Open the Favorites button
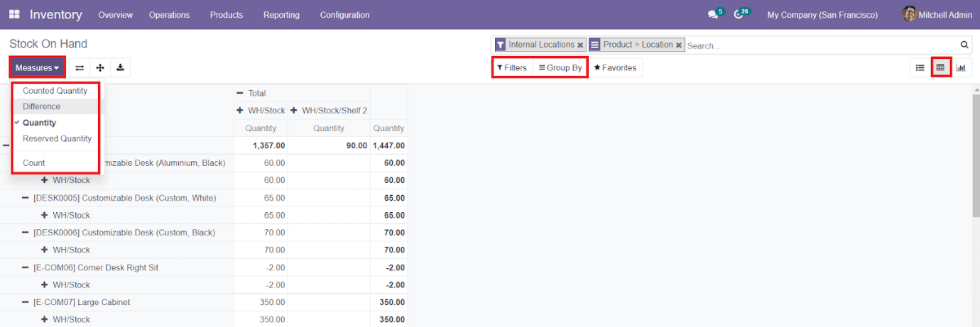This screenshot has height=327, width=980. [x=615, y=68]
